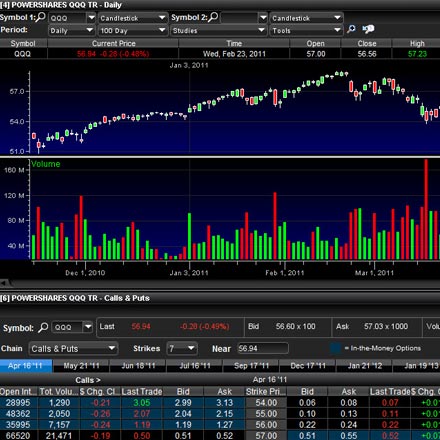
Task: Open Symbol 2 lookup magnifier icon
Action: tap(213, 17)
